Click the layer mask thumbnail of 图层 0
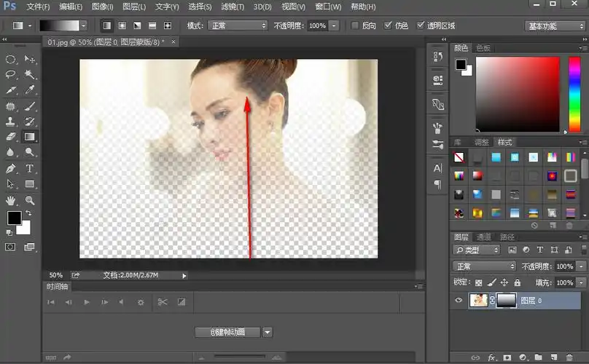The image size is (589, 364). tap(505, 300)
